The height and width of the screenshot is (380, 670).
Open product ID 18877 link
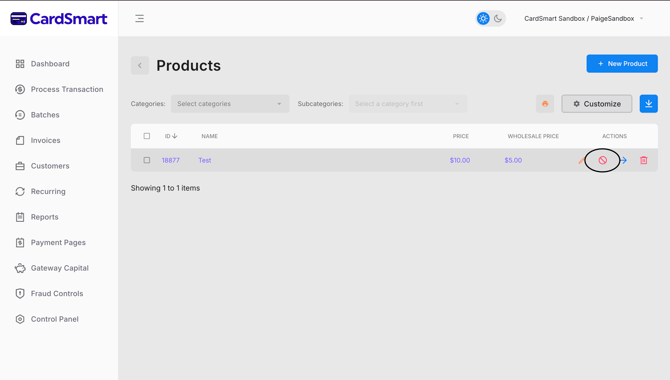170,160
